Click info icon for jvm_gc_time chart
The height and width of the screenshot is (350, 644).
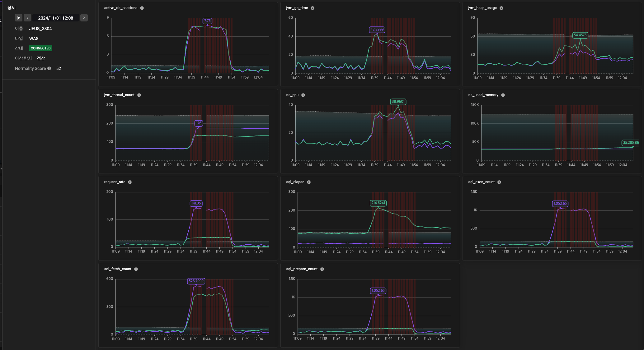click(x=313, y=8)
